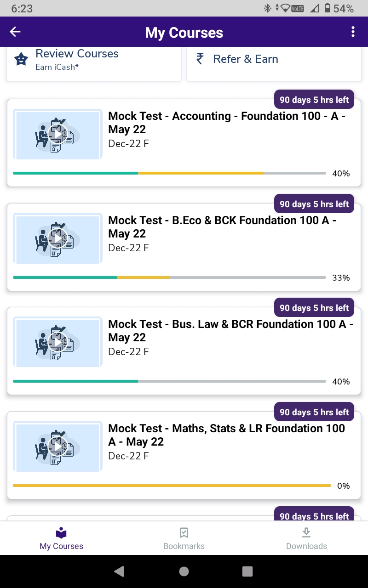Click the Accounting course 40% progress bar
The image size is (368, 588).
pyautogui.click(x=169, y=173)
